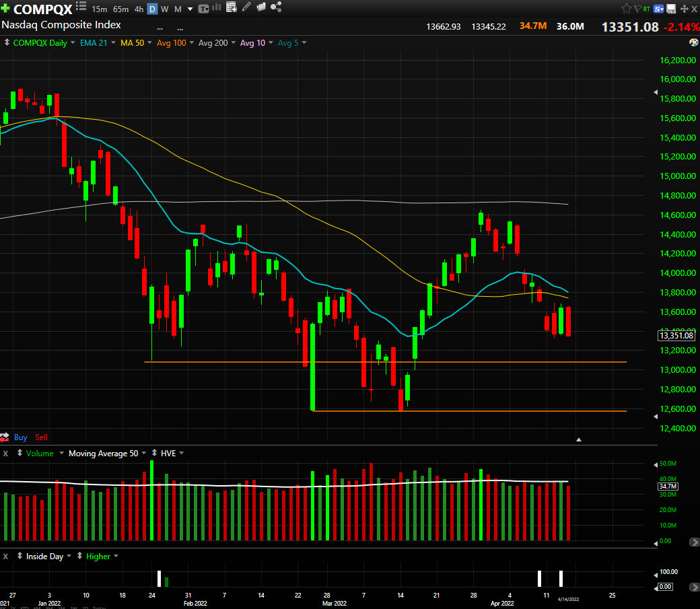Viewport: 700px width, 609px height.
Task: Open the list icon next to the COMPQX symbol
Action: (81, 6)
